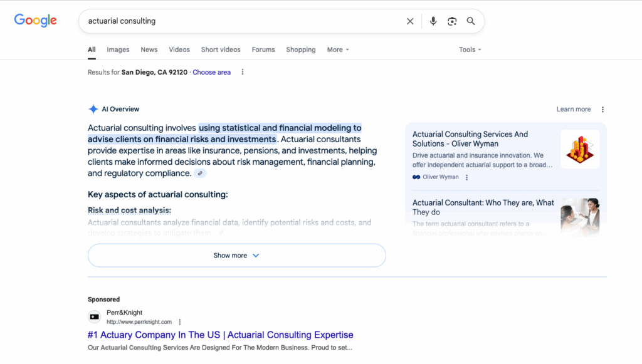
Task: Click the http://www.perrknight.com URL text
Action: [x=139, y=322]
